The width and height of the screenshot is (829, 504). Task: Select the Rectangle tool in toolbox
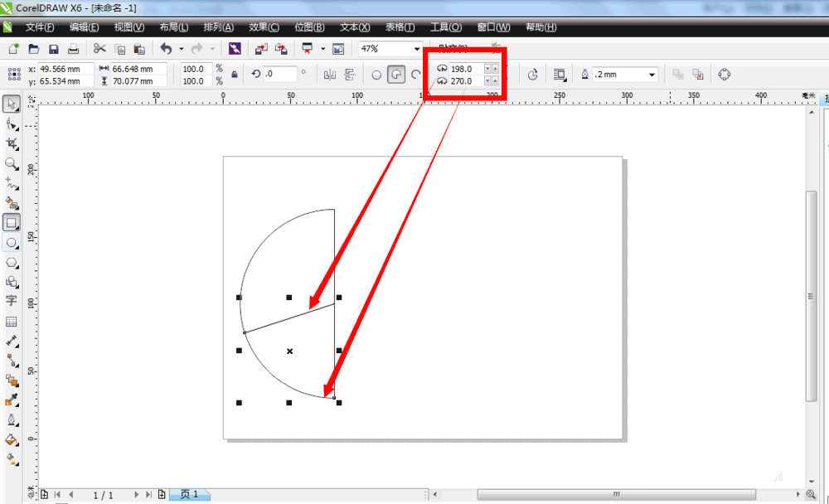coord(11,223)
